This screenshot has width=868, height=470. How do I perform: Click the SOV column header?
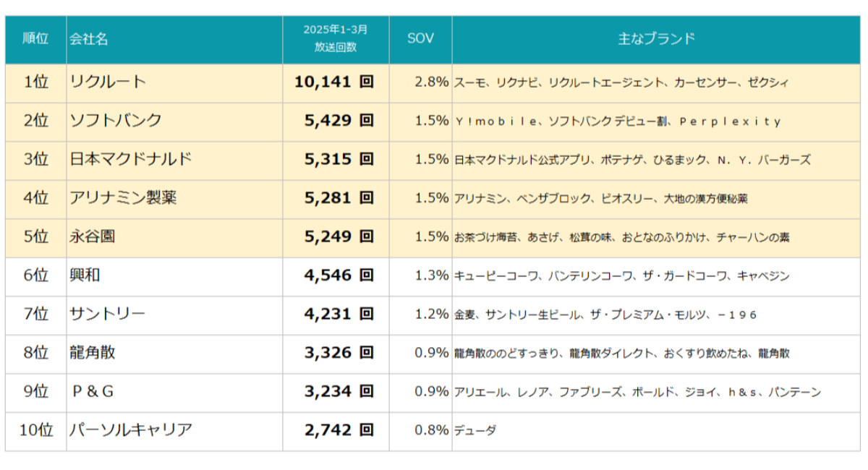(421, 39)
